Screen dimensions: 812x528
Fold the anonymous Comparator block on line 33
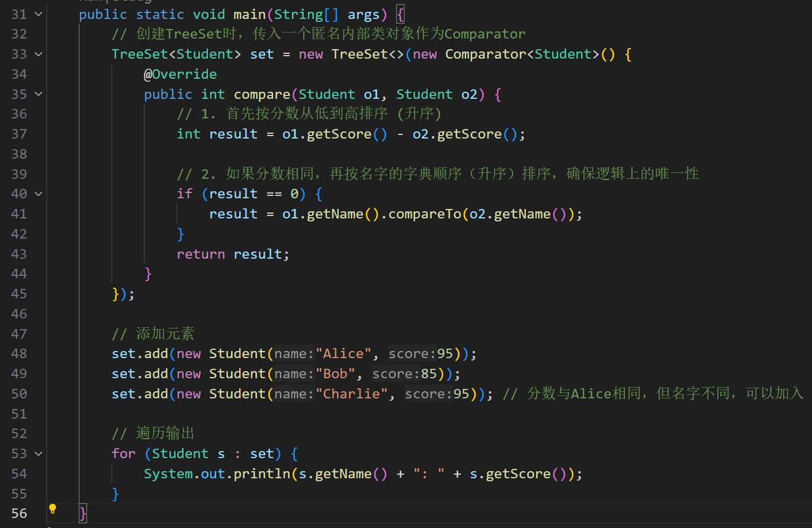(38, 54)
